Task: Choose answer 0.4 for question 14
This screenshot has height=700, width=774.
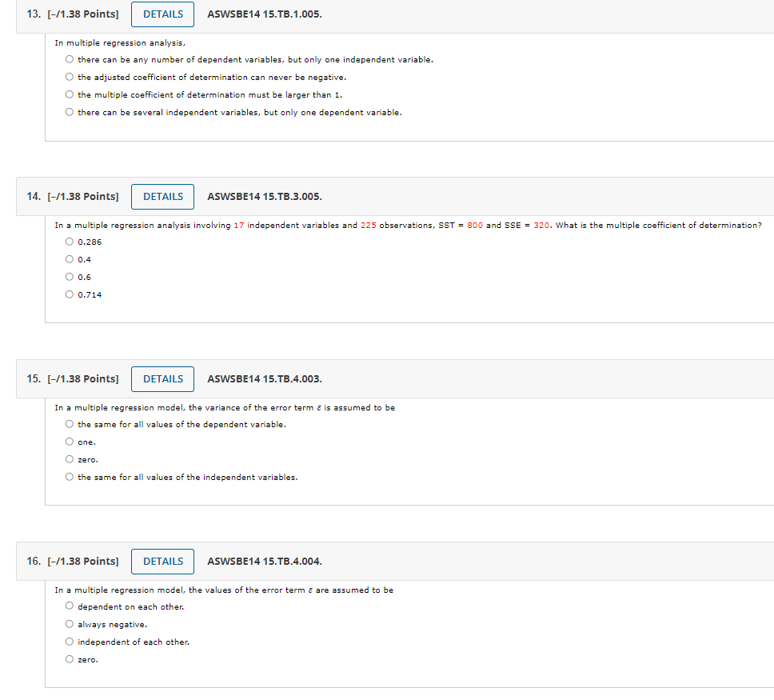Action: (69, 259)
